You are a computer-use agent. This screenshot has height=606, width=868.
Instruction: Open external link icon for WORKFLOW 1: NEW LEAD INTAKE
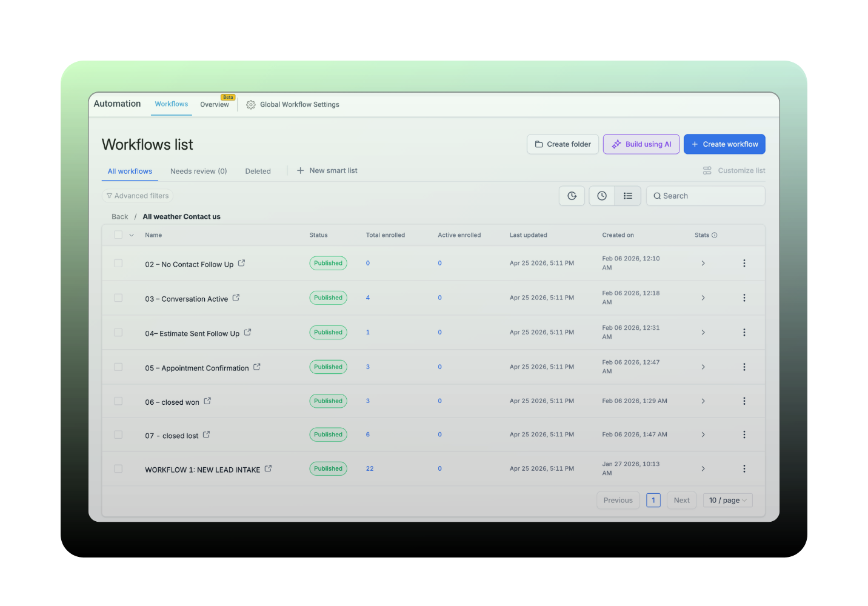click(268, 468)
